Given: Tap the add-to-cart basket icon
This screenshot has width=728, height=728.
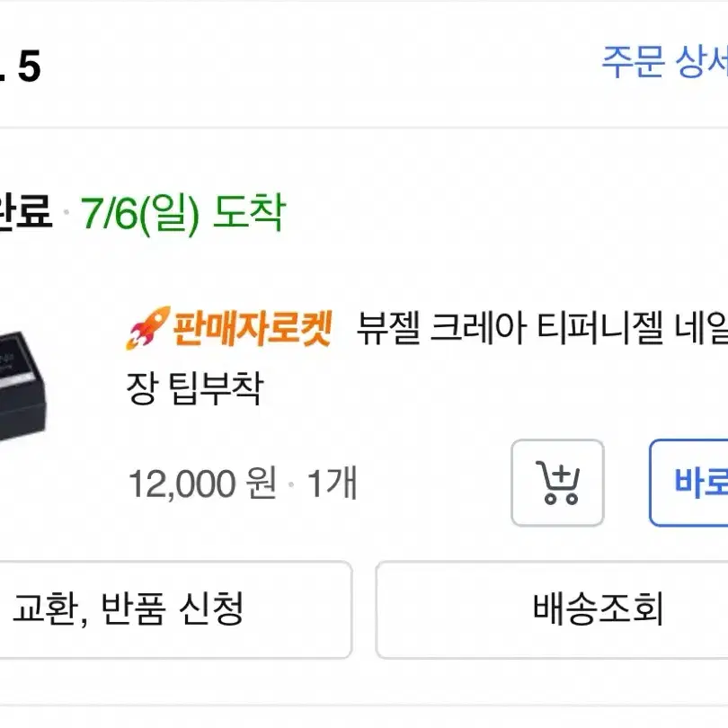Looking at the screenshot, I should 556,483.
